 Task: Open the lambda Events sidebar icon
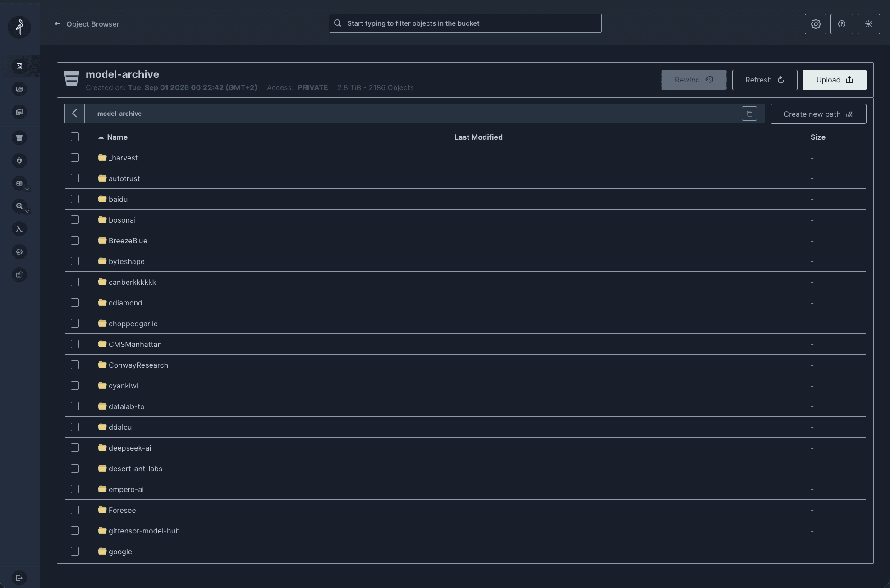pyautogui.click(x=19, y=229)
